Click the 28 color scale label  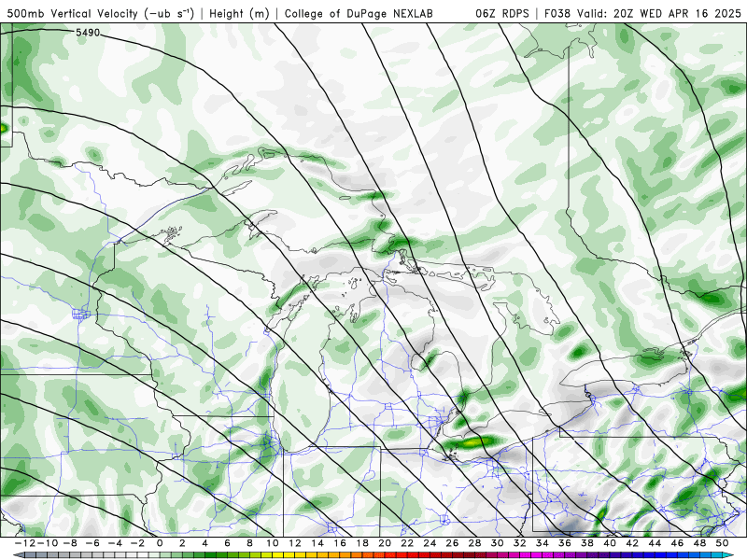(474, 543)
